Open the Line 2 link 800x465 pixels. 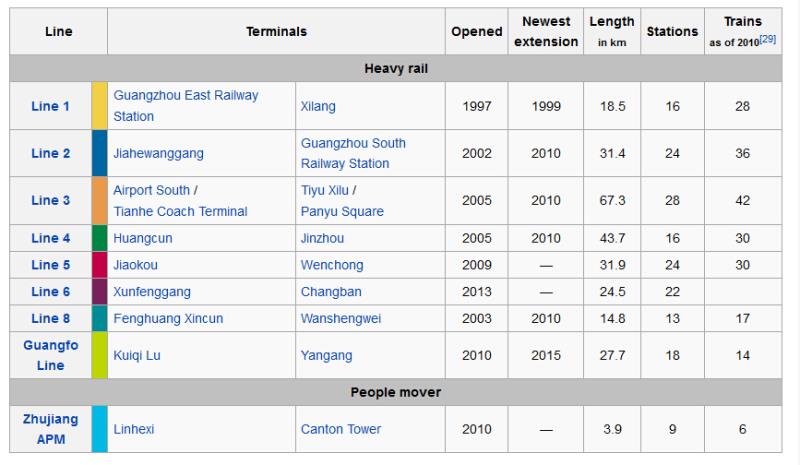tap(50, 153)
